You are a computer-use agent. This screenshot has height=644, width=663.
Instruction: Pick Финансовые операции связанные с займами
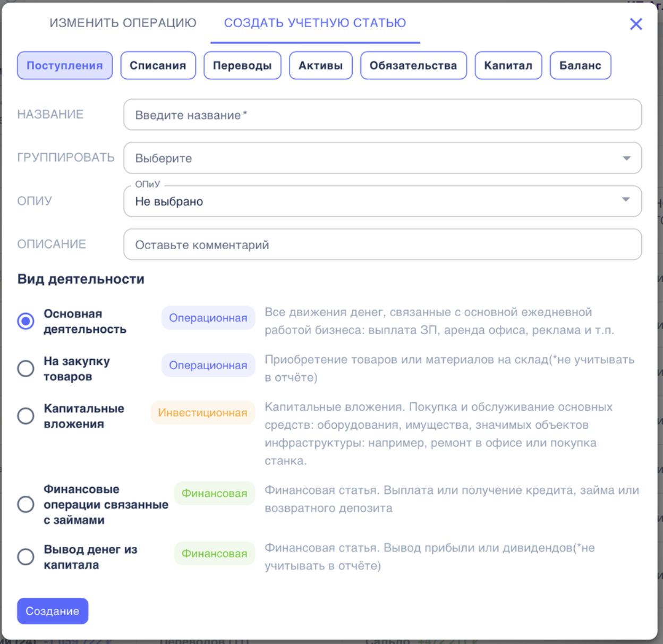(25, 504)
